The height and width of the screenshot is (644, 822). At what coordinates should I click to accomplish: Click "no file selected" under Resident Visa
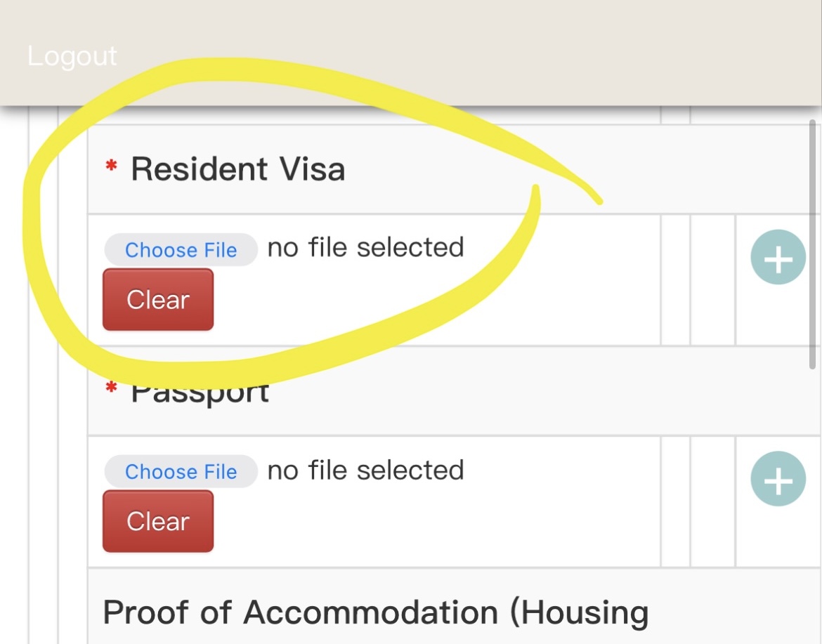point(365,248)
